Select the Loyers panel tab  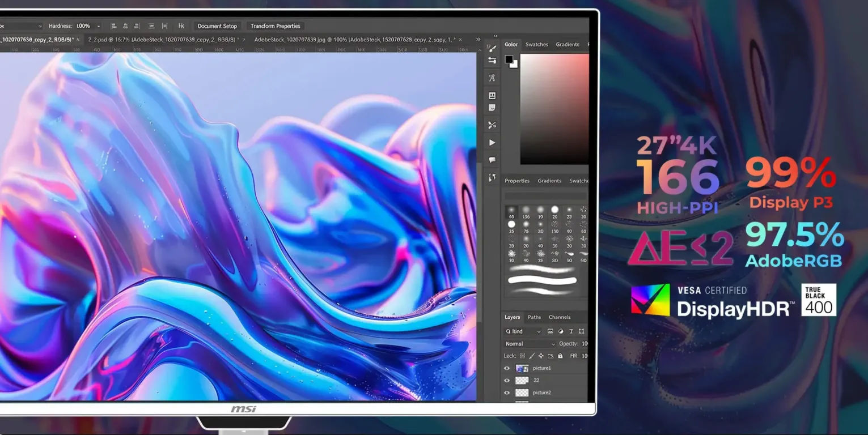pyautogui.click(x=513, y=317)
